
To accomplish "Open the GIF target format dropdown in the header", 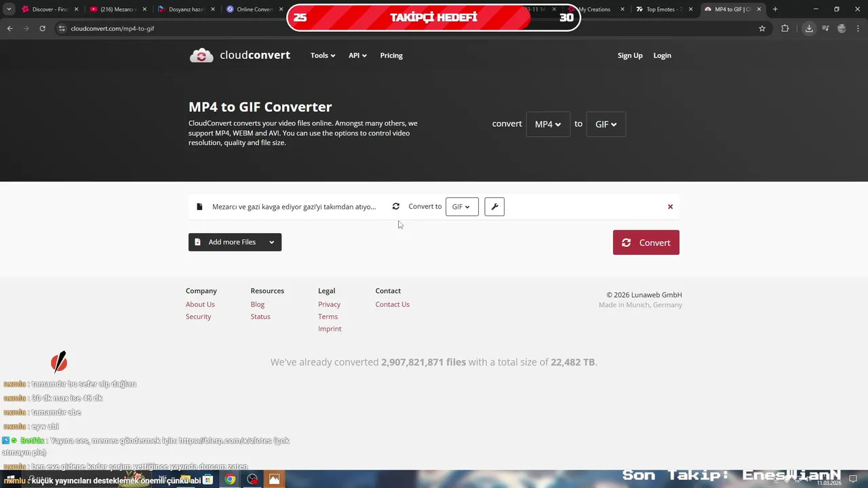I will [606, 124].
